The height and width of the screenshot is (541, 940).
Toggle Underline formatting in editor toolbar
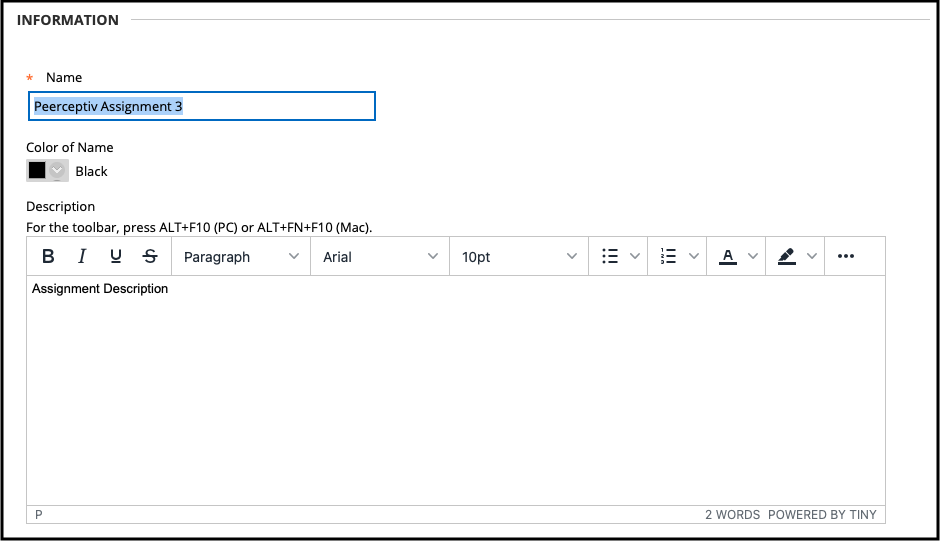pyautogui.click(x=116, y=257)
